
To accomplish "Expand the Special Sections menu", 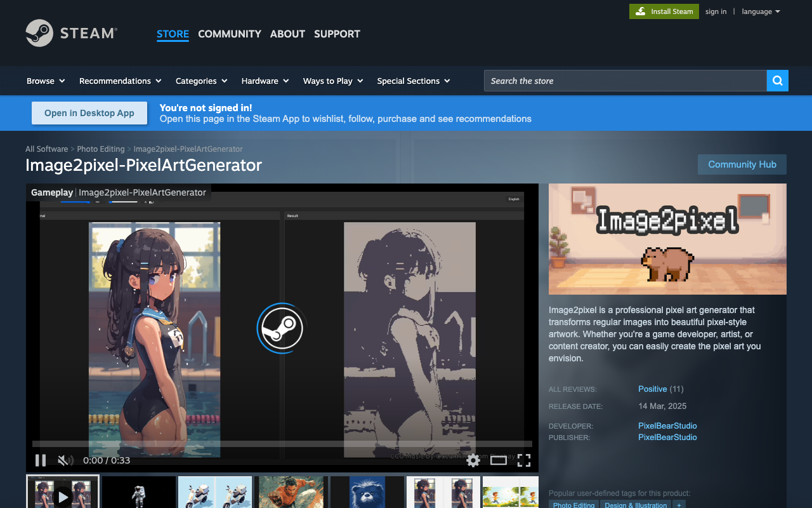I will pos(414,81).
